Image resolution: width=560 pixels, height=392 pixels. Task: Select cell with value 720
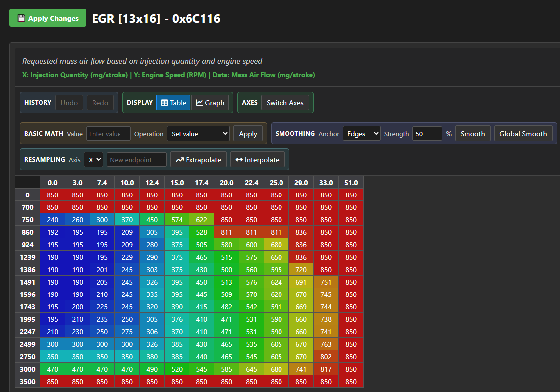point(301,270)
